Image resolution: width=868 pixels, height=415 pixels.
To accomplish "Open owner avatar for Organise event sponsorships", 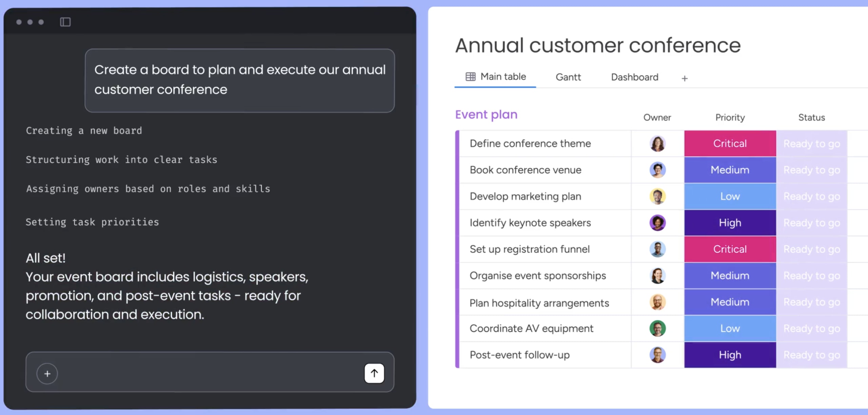I will (657, 276).
